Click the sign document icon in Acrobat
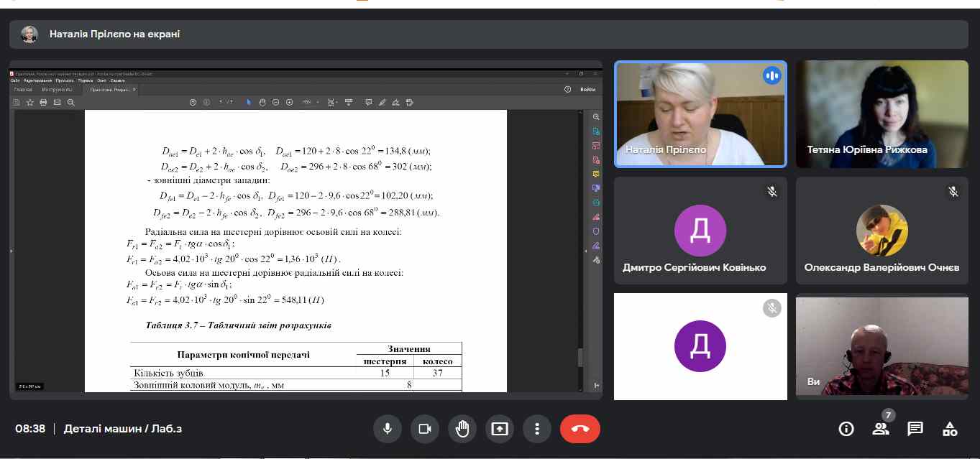Image resolution: width=980 pixels, height=459 pixels. click(x=395, y=102)
